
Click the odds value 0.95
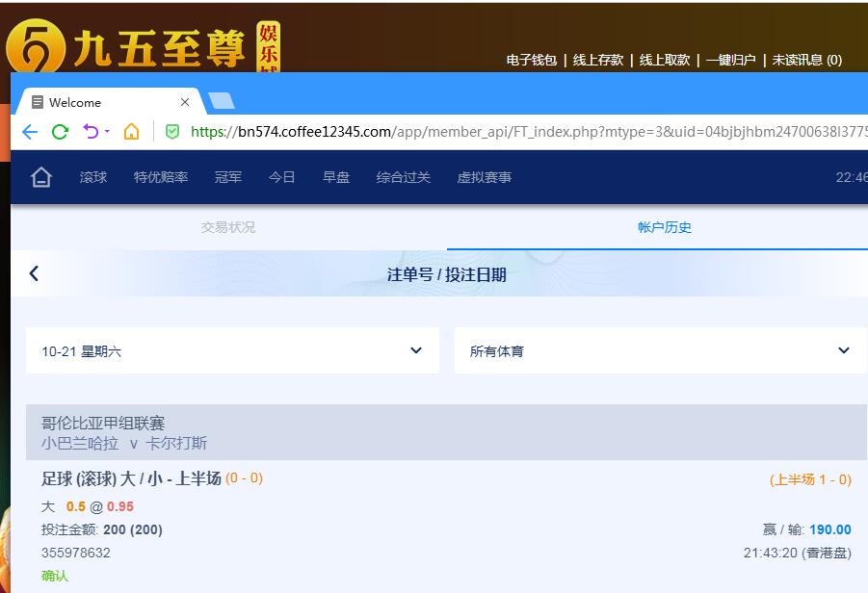120,506
